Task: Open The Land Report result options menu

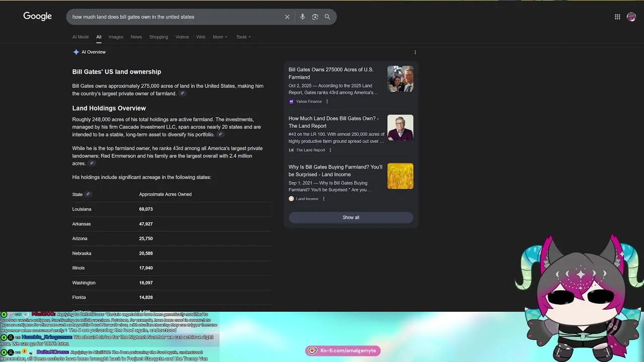Action: [x=330, y=150]
